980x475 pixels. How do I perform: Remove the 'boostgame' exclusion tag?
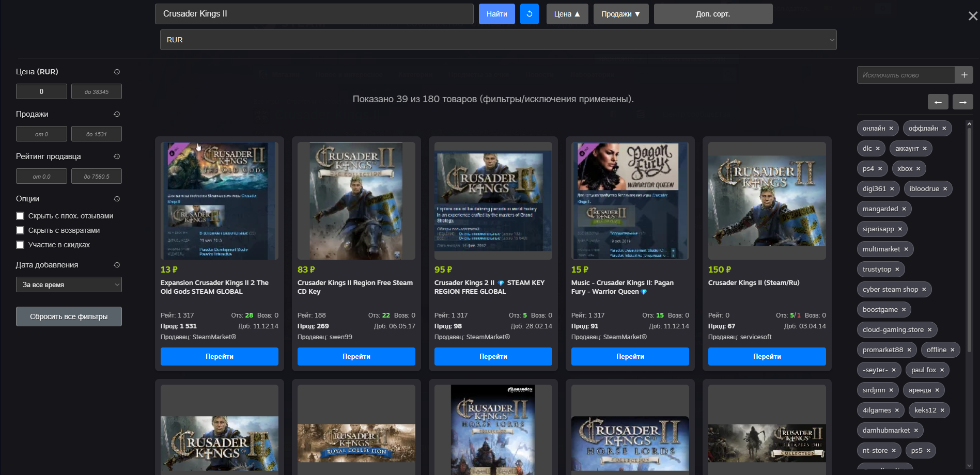click(x=904, y=310)
